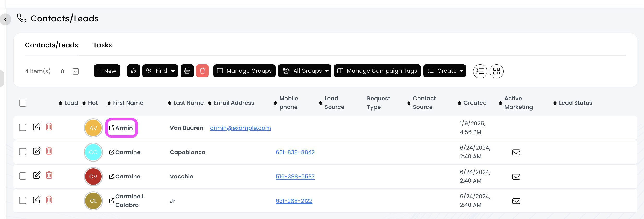Expand the Find dropdown
Image resolution: width=644 pixels, height=219 pixels.
pos(160,71)
